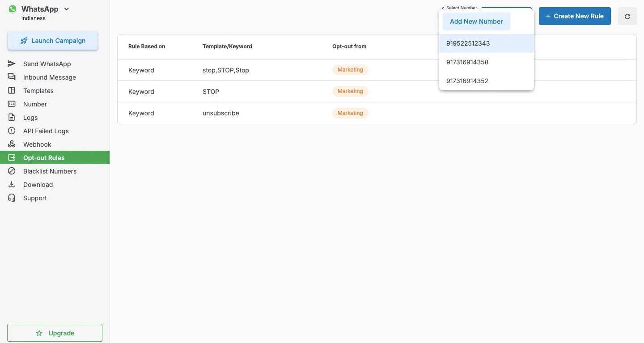644x343 pixels.
Task: Open Send WhatsApp menu item
Action: point(55,64)
